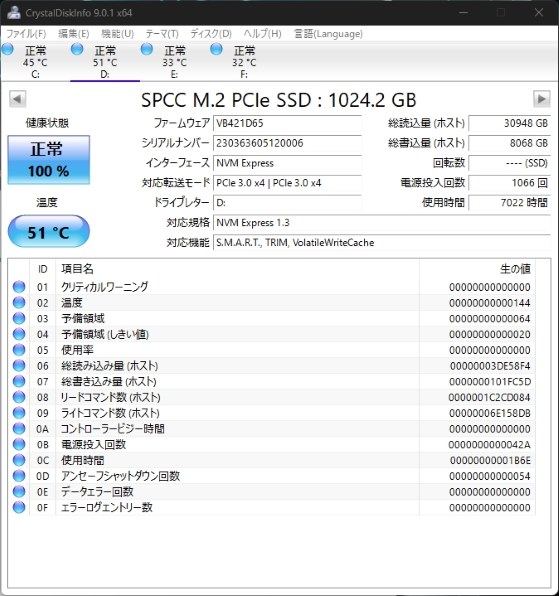Open the ヘルプ(H) menu
559x596 pixels.
coord(263,34)
